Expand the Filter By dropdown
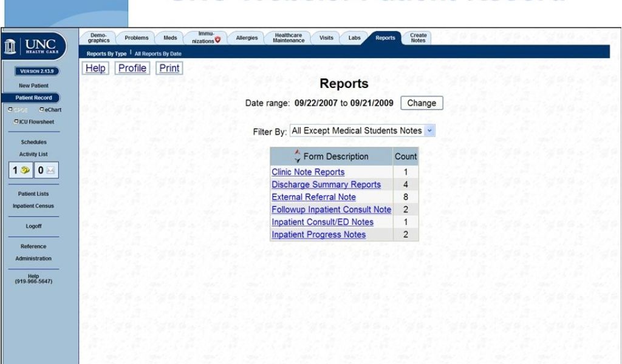Screen dimensions: 622x364 click(x=430, y=130)
